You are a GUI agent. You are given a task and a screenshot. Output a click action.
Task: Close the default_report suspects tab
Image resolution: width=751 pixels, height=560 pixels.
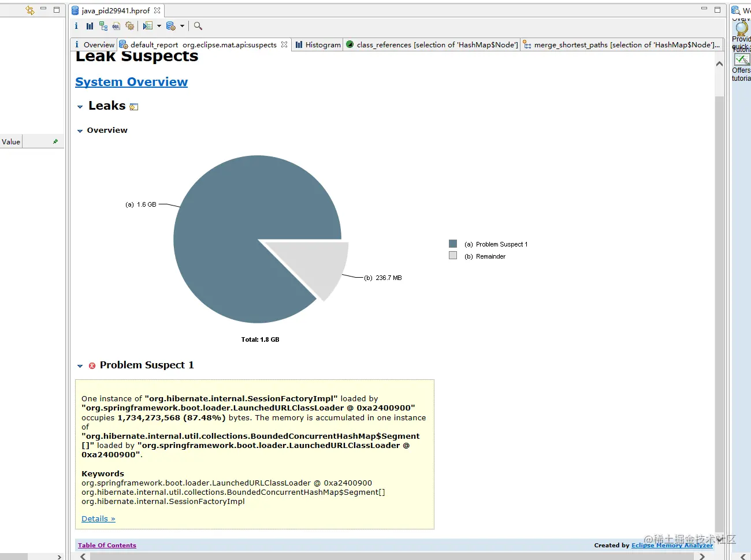click(284, 44)
